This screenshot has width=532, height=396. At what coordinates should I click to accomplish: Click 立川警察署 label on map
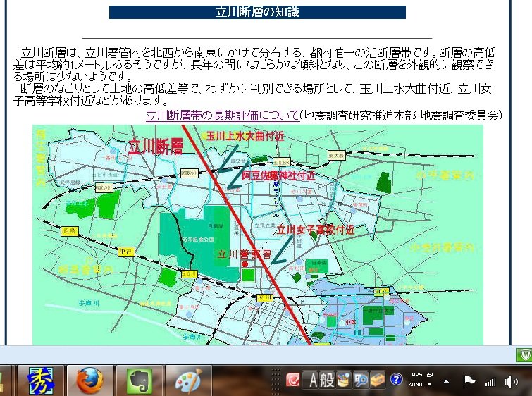245,254
